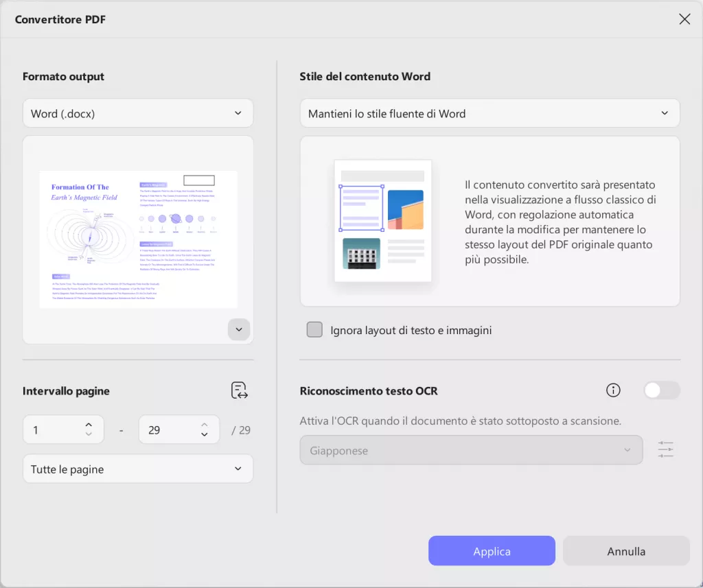703x588 pixels.
Task: Increase the start page number
Action: click(x=89, y=425)
